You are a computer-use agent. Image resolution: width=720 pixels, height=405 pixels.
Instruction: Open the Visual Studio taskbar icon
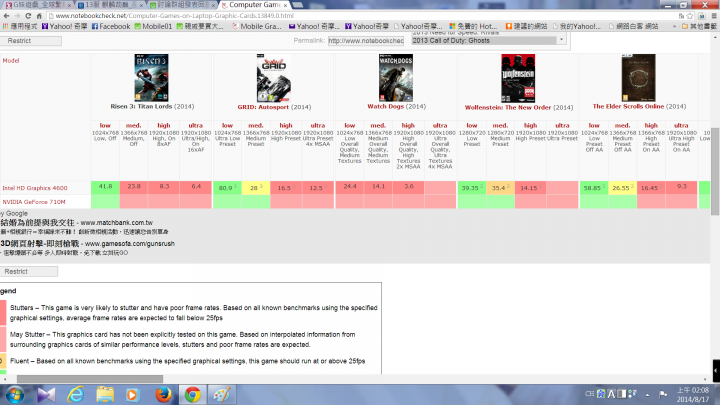(46, 395)
